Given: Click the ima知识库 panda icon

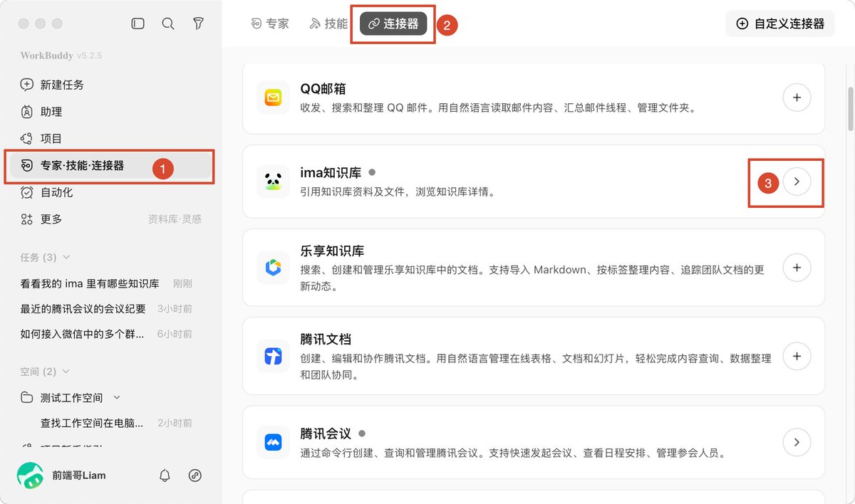Looking at the screenshot, I should pyautogui.click(x=273, y=182).
